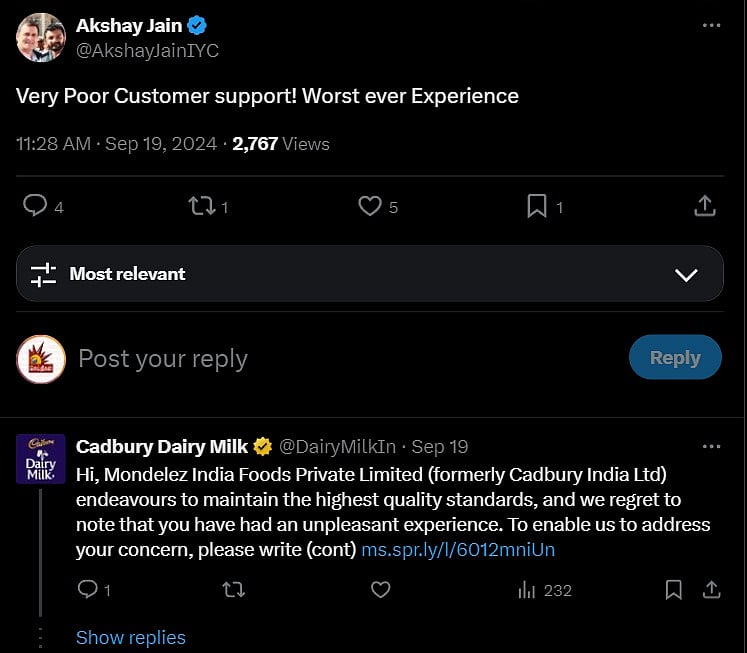Like the Cadbury Dairy Milk reply
Viewport: 747px width, 653px height.
tap(380, 590)
